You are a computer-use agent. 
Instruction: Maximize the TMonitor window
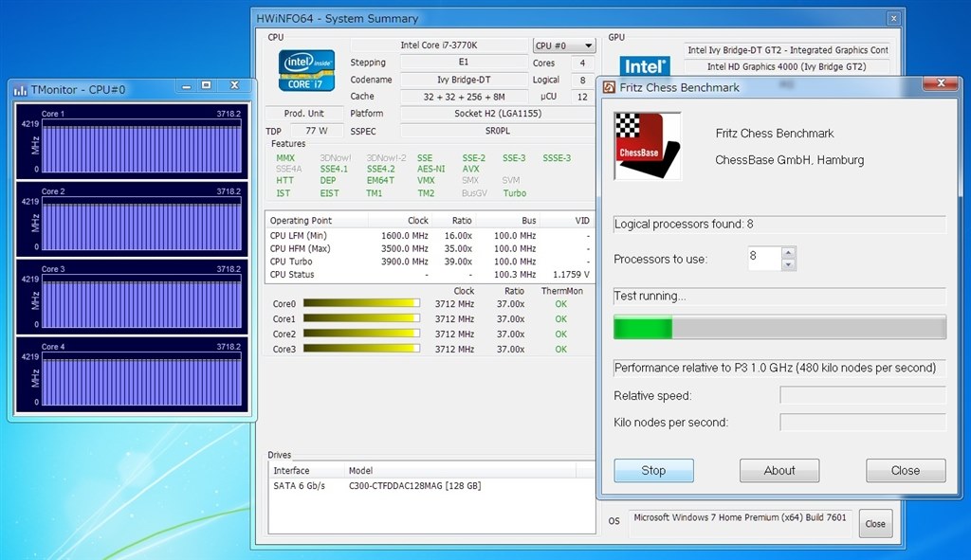pyautogui.click(x=206, y=85)
